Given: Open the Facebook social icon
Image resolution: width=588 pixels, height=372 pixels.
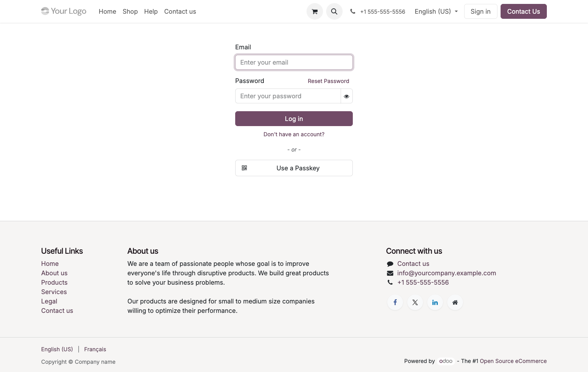Looking at the screenshot, I should click(395, 302).
